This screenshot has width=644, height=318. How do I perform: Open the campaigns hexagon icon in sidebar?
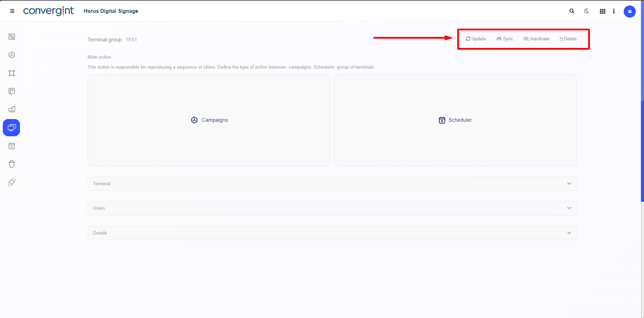tap(12, 55)
